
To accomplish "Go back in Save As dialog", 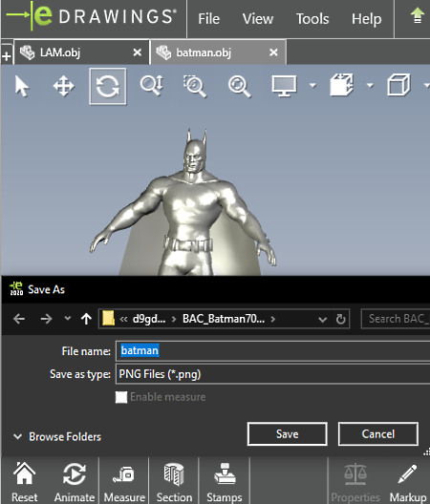I will click(19, 319).
